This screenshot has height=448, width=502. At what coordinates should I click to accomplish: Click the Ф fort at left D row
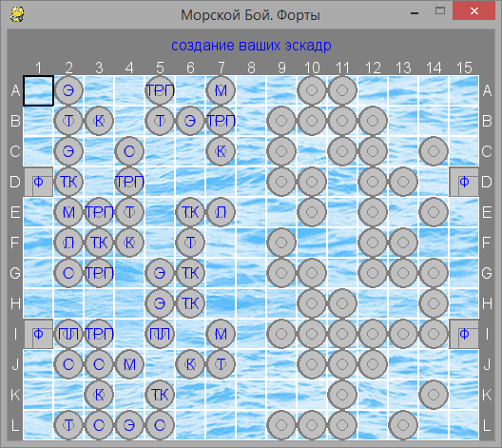(x=38, y=182)
